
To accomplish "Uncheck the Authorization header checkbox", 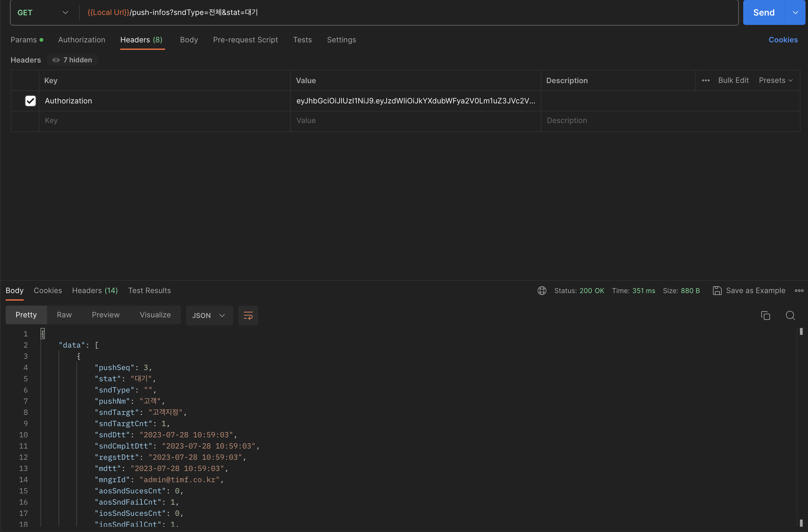I will tap(31, 101).
